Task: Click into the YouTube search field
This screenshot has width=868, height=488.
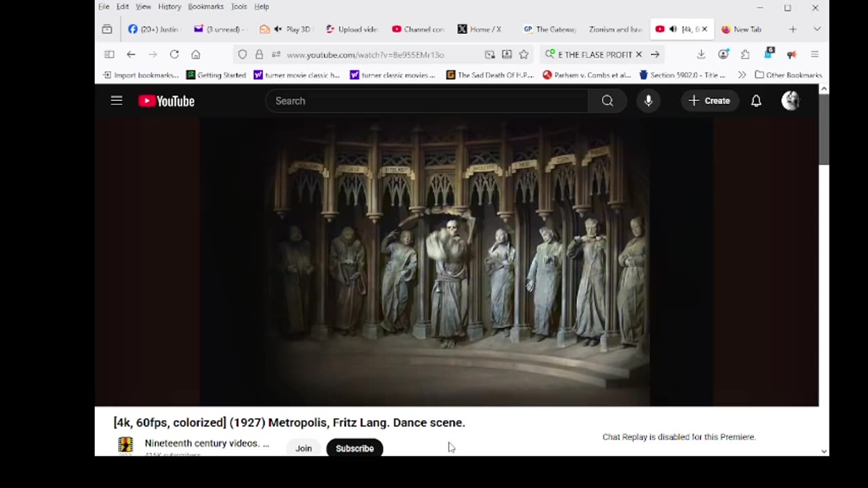Action: tap(427, 101)
